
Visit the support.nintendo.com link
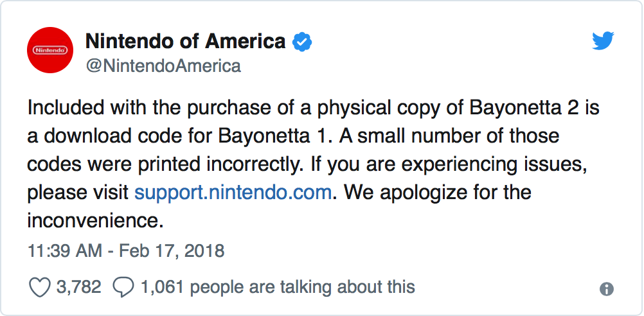click(x=233, y=193)
